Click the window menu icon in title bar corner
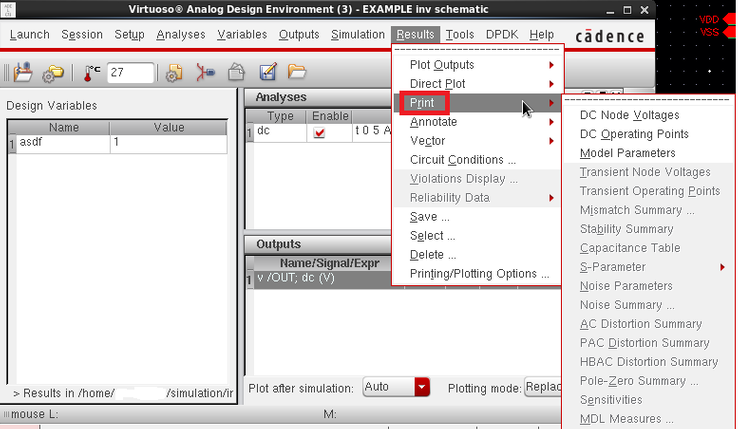 pos(8,9)
